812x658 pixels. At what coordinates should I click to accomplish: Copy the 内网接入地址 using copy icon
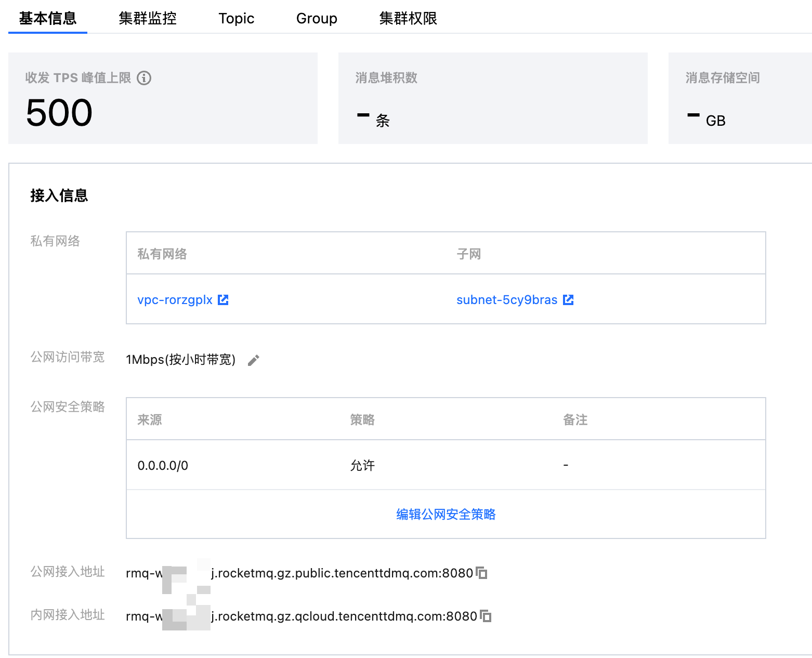coord(486,616)
